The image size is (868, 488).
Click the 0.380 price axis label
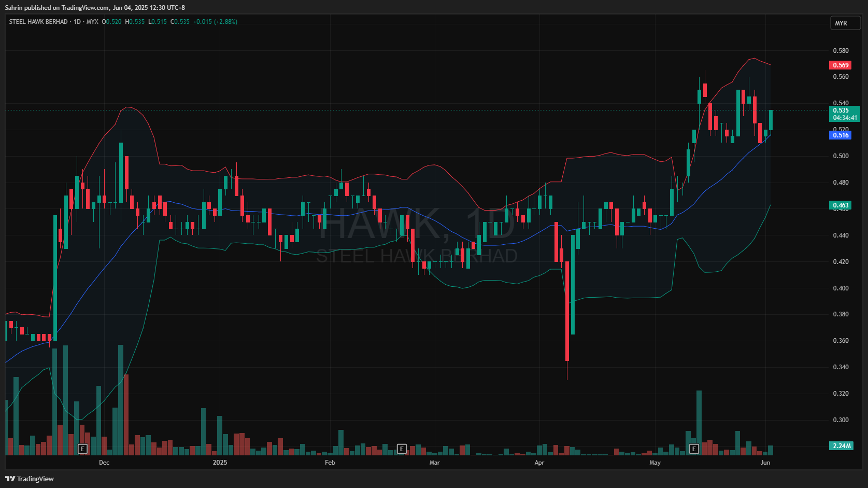click(841, 314)
